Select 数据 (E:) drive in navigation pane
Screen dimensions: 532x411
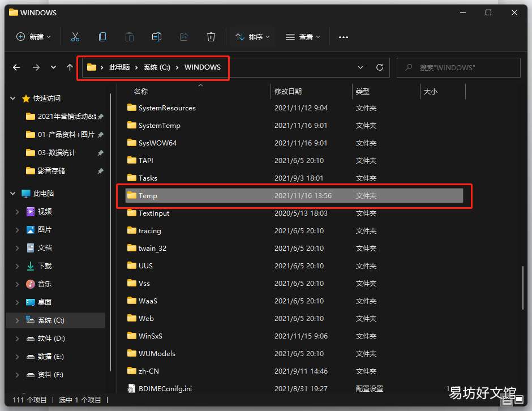[x=45, y=356]
